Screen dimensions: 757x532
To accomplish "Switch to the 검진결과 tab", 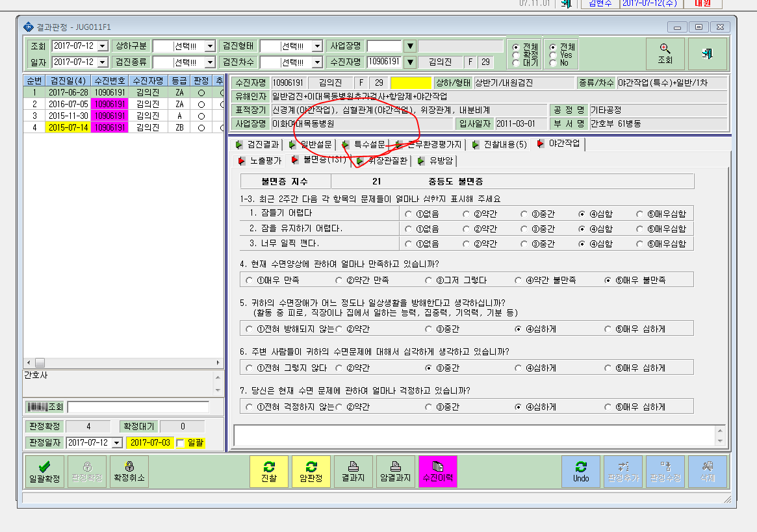I will [257, 144].
